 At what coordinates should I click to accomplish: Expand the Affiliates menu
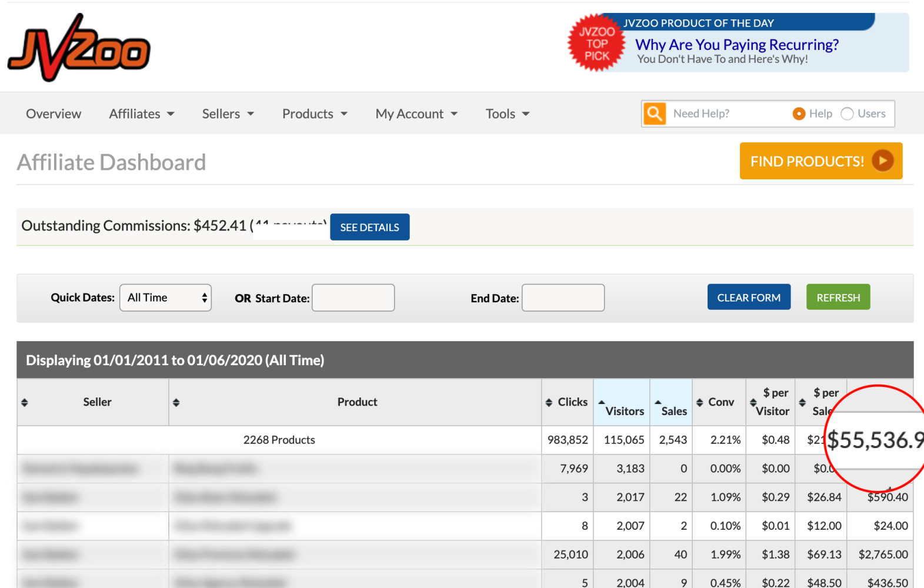click(x=142, y=113)
